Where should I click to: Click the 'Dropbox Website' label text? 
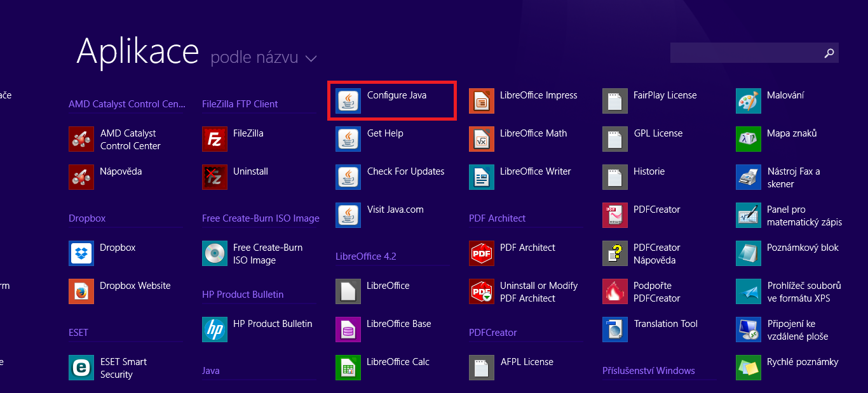135,286
